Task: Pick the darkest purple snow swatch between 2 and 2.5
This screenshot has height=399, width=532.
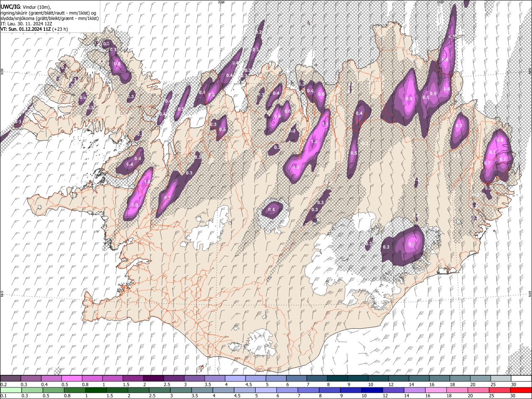Action: point(154,379)
